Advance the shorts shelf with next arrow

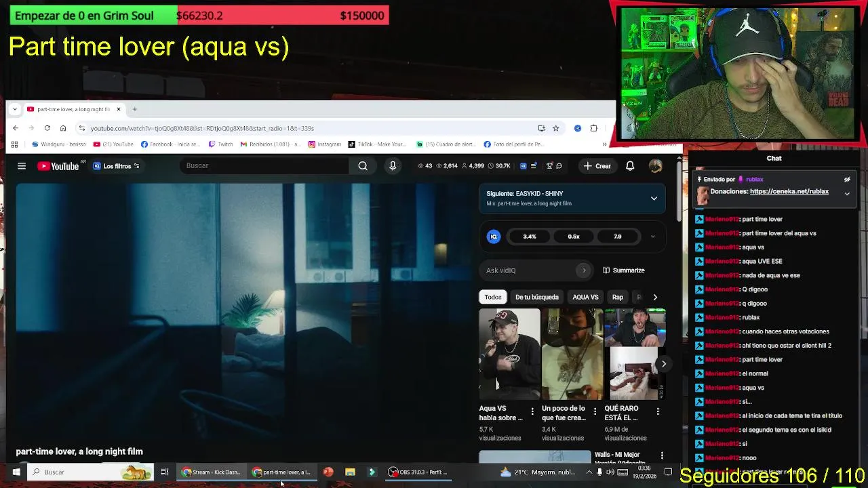pyautogui.click(x=664, y=364)
